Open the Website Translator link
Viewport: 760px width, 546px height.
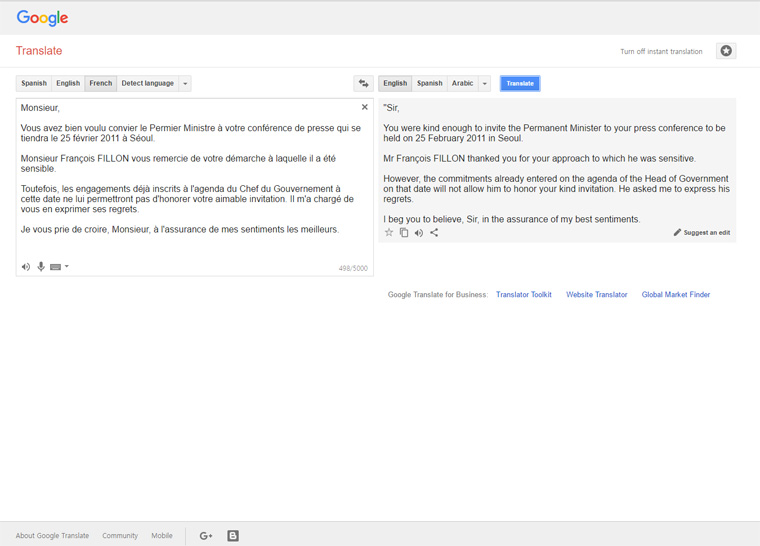[597, 294]
